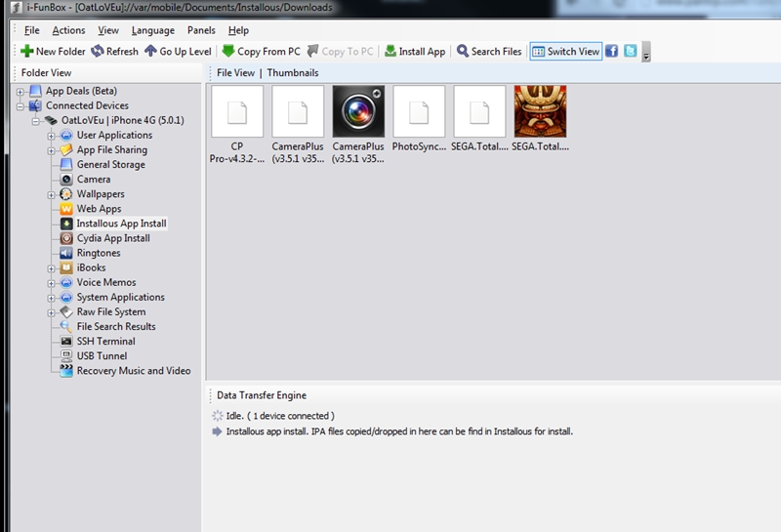Select SEGA.Total thumbnail with samurai icon
Screen dimensions: 781x532
(541, 111)
